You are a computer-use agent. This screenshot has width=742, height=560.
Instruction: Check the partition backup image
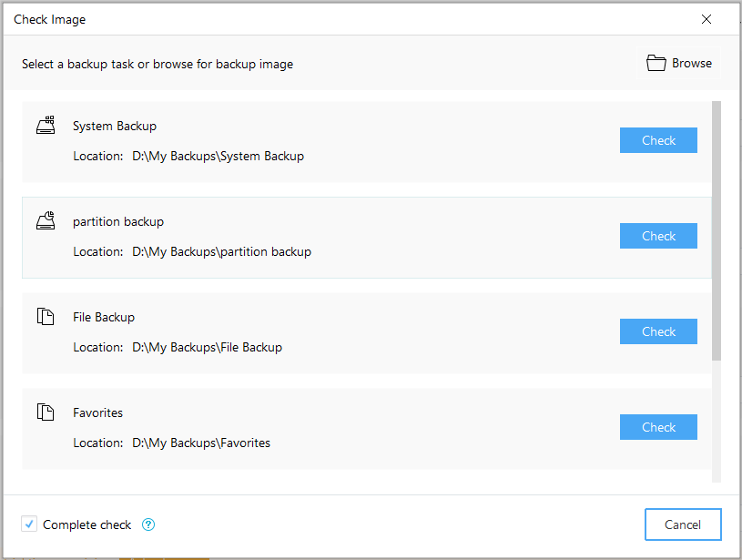point(658,236)
